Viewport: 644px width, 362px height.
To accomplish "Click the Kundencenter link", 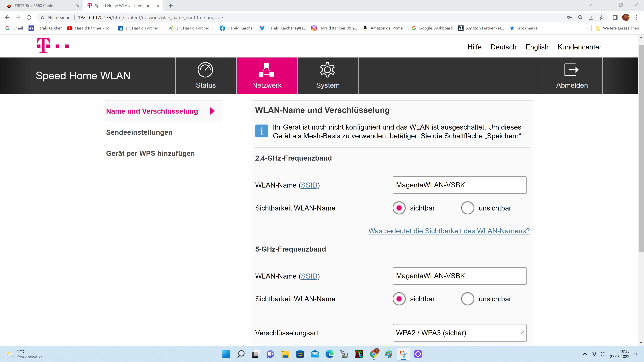I will (579, 47).
